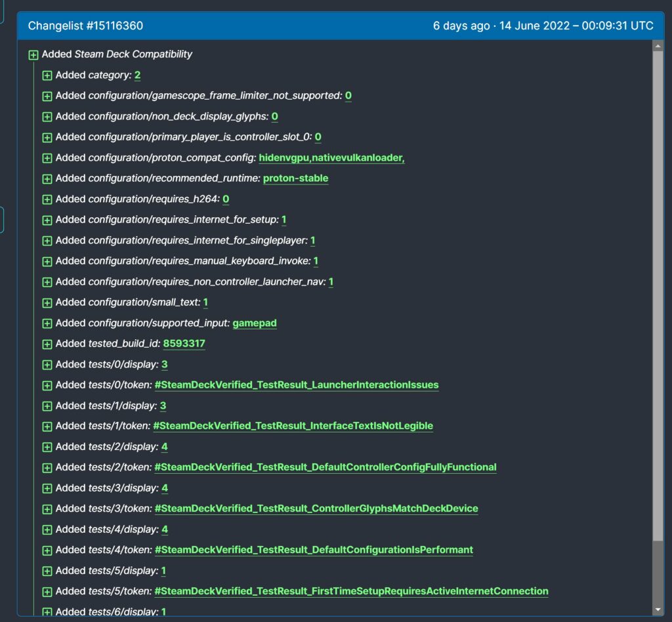Select text 'Added configuration/requires_manual_keyboard_invoke'
672x622 pixels.
(183, 261)
